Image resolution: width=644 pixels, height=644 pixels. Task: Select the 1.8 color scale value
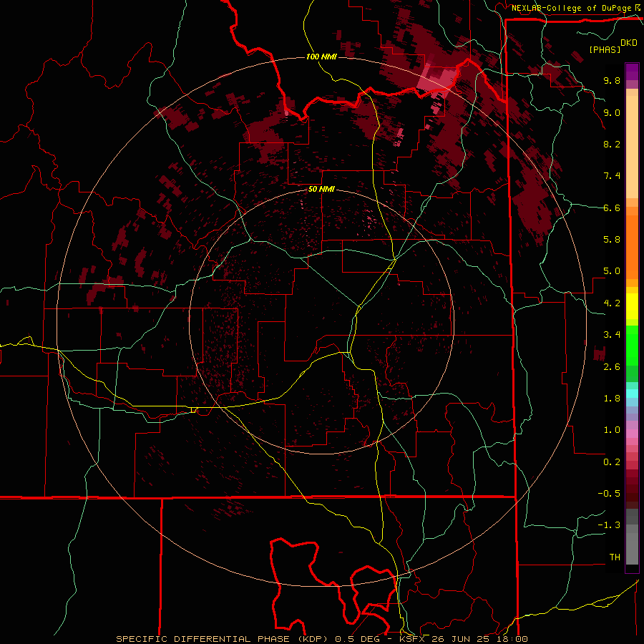pos(612,399)
